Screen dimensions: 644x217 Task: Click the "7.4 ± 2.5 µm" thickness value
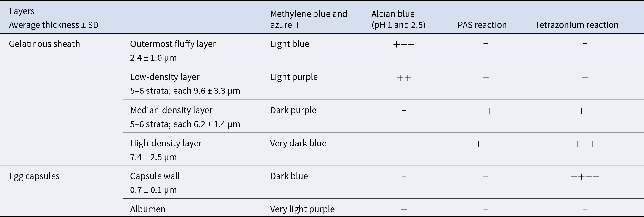(153, 157)
